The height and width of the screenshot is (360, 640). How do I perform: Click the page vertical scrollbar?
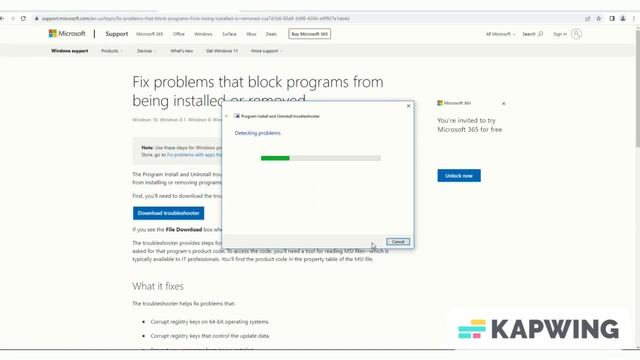coord(637,188)
